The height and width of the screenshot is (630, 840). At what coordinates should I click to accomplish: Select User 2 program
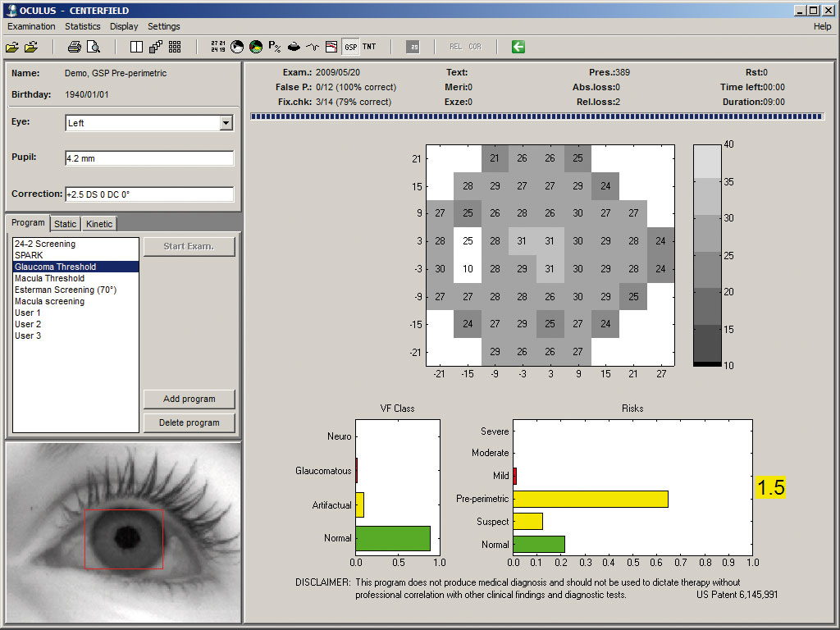(75, 324)
